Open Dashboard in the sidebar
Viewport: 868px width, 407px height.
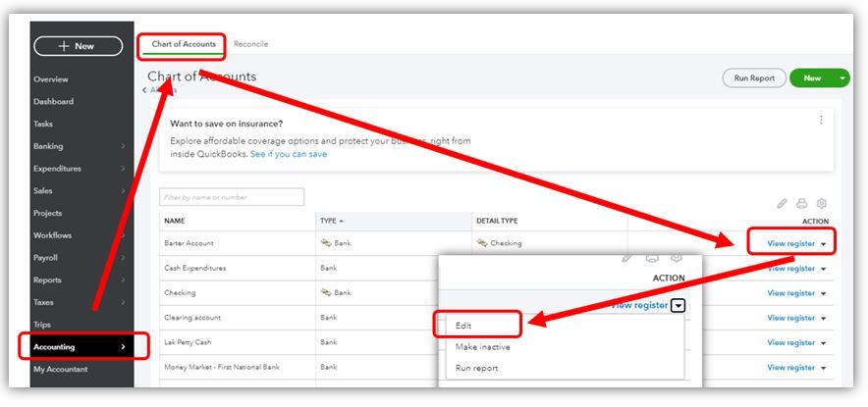point(53,102)
